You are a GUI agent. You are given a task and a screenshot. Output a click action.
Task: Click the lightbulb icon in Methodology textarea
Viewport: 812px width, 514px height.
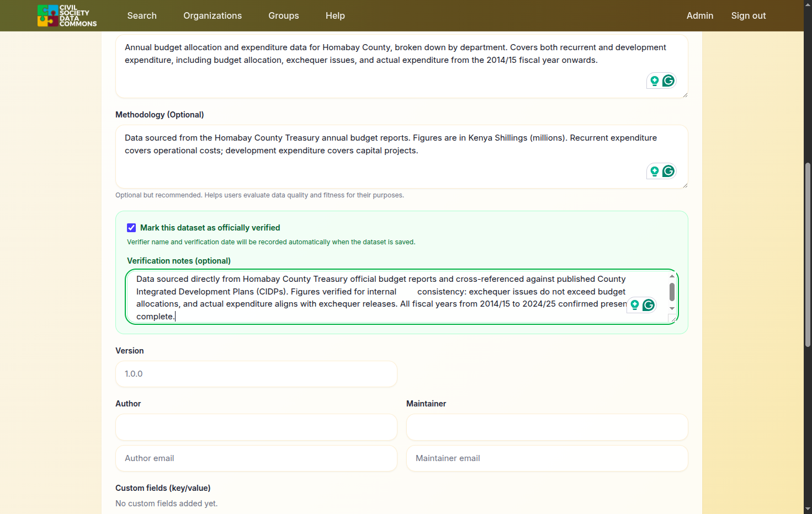[x=655, y=172]
